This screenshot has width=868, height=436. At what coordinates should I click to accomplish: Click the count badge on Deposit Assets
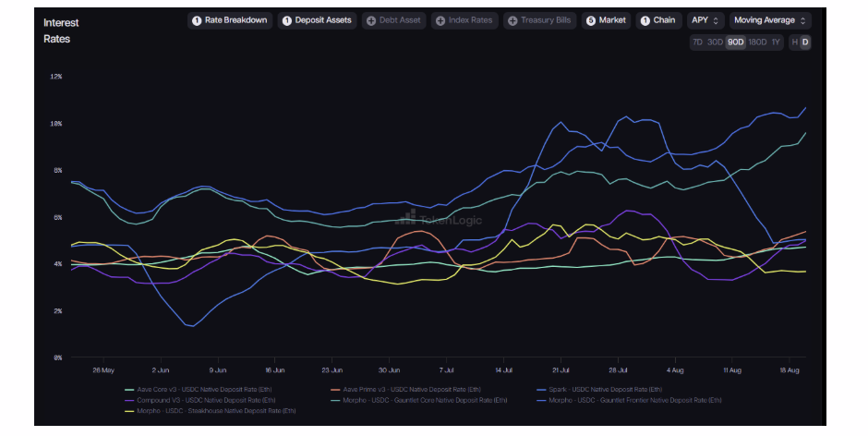pyautogui.click(x=287, y=21)
